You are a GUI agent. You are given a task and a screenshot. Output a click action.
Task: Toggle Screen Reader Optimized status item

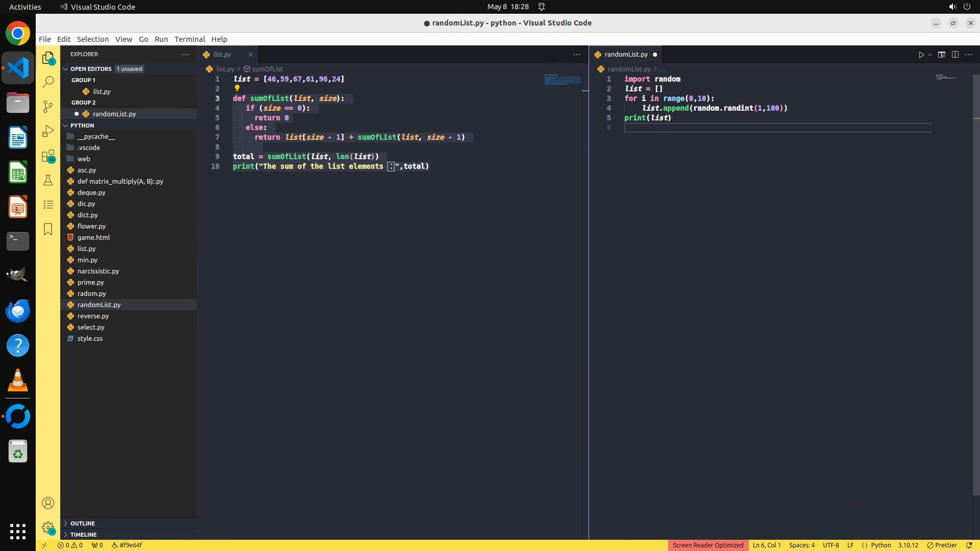coord(708,545)
